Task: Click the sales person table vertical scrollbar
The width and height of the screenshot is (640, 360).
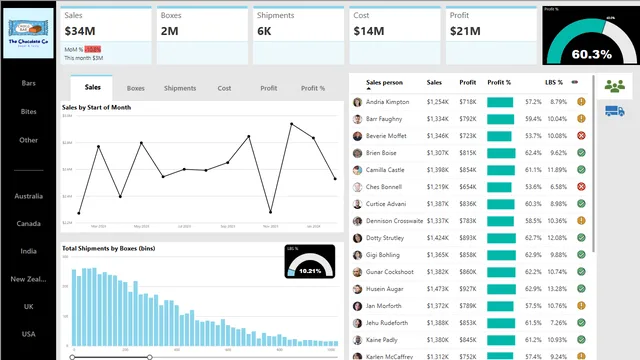Action: (593, 163)
